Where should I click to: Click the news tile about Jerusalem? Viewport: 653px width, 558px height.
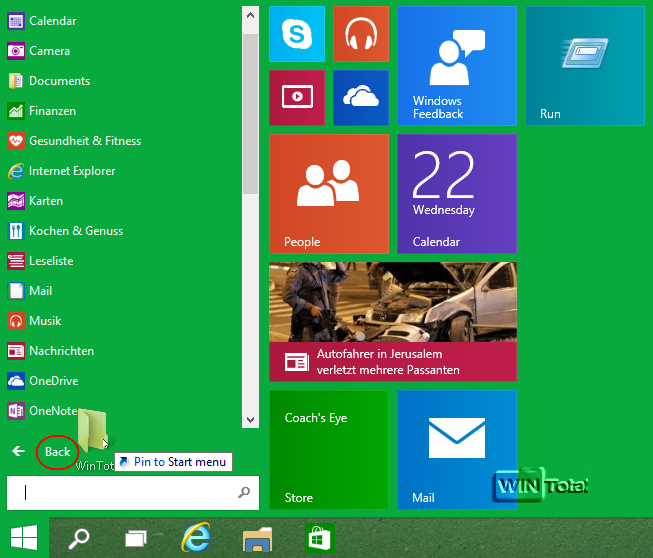point(393,321)
